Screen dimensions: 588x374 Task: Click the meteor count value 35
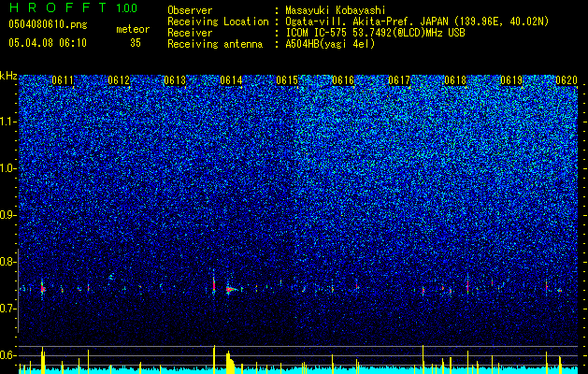tap(136, 43)
